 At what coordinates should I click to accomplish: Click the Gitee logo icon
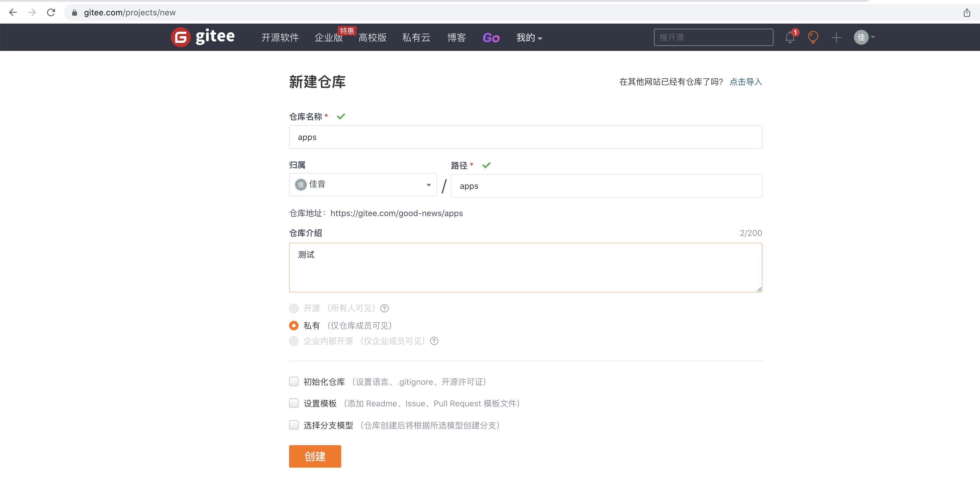tap(180, 37)
